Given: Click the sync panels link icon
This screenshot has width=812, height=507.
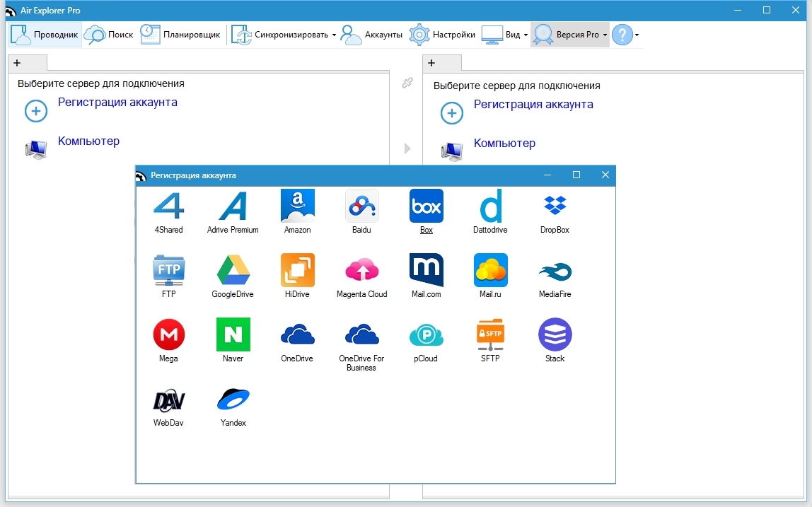Looking at the screenshot, I should point(407,83).
